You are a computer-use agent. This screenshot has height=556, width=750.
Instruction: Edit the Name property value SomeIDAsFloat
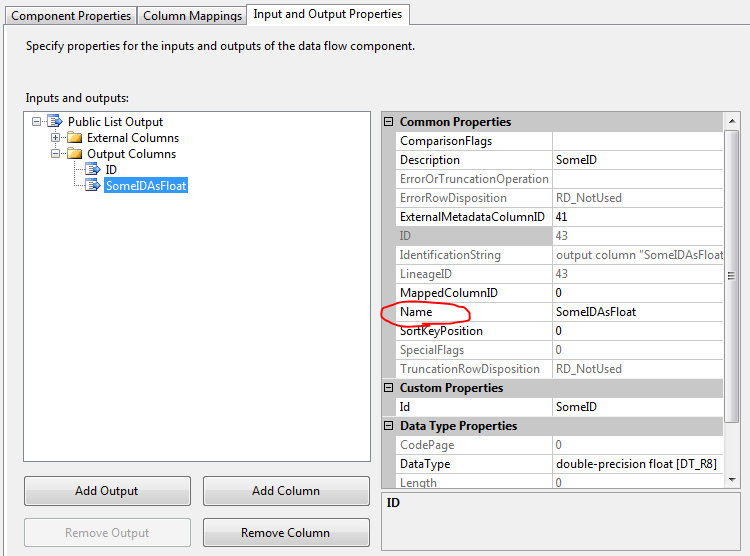tap(637, 312)
